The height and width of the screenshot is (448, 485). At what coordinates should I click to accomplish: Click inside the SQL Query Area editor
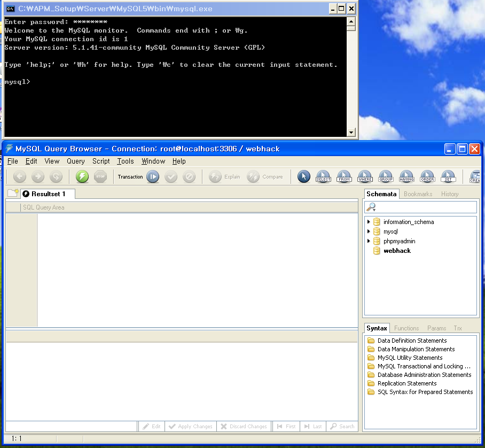tap(197, 270)
